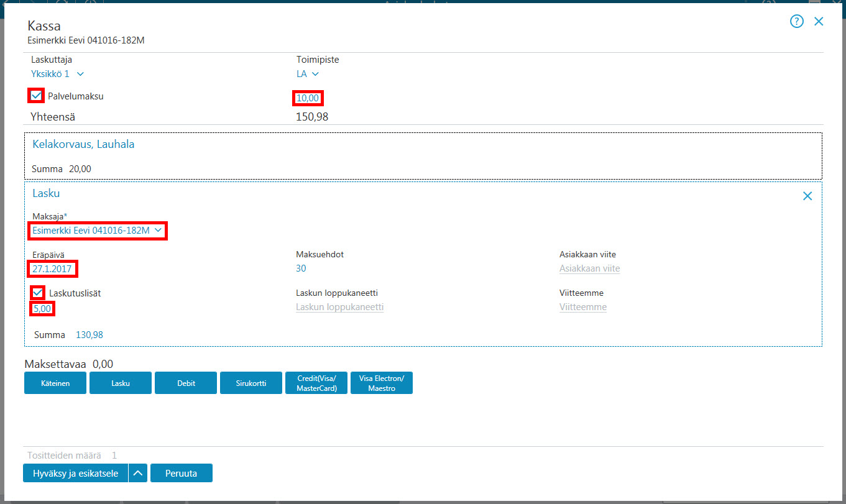Screen dimensions: 846x504
Task: Open the help question mark icon
Action: point(797,21)
